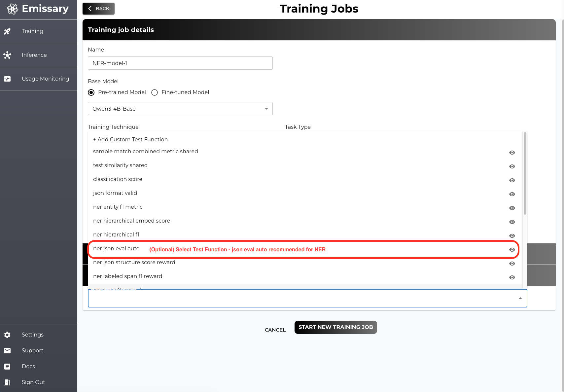Viewport: 564px width, 392px height.
Task: Collapse the Select Test Functions dropdown
Action: coord(520,298)
